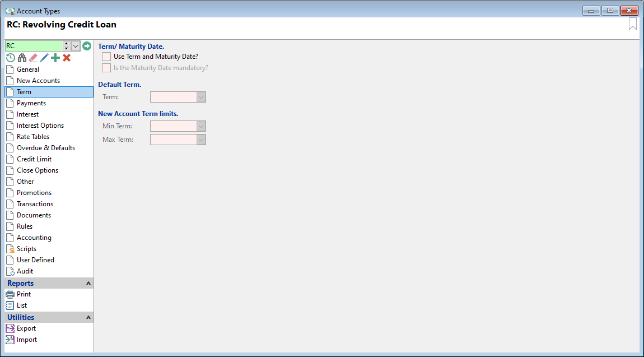Click the green plus add icon
This screenshot has width=644, height=357.
[x=55, y=58]
